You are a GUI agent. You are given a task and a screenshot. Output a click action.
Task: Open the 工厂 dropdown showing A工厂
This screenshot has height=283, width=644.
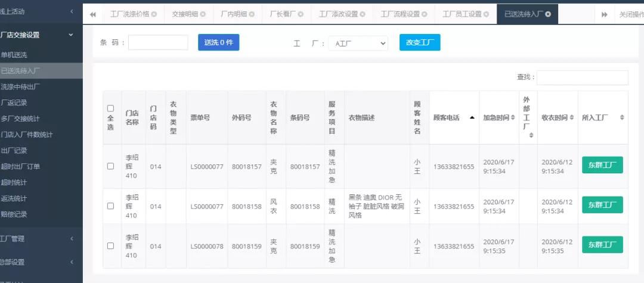[x=358, y=43]
